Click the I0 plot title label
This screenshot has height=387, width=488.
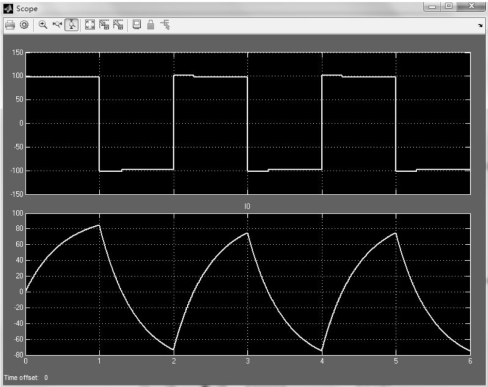tap(247, 206)
